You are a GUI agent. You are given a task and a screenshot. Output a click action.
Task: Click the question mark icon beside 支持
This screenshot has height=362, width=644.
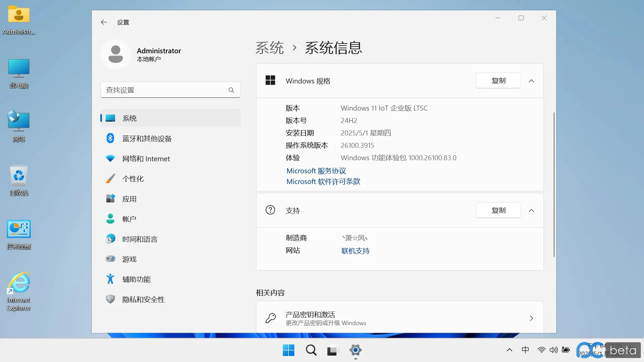(270, 210)
